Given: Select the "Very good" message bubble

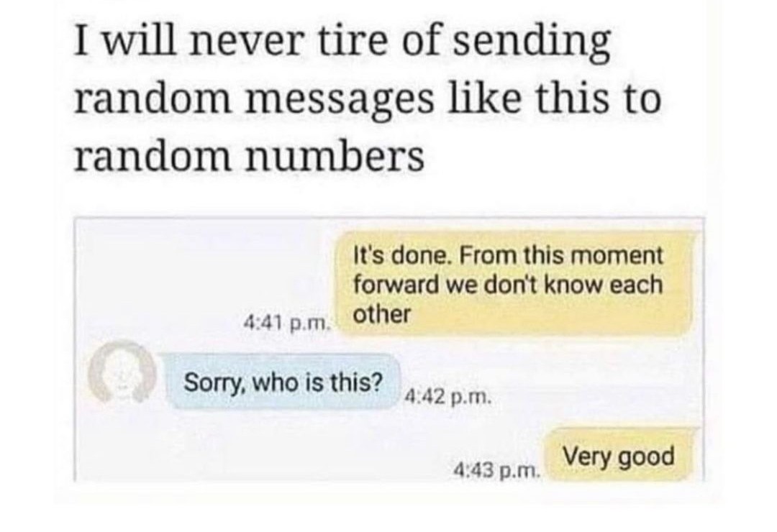Looking at the screenshot, I should [621, 455].
